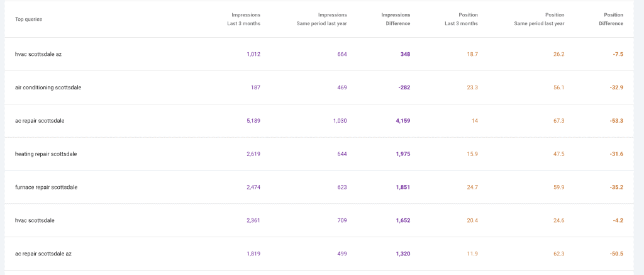Screen dimensions: 644x275
Task: Click last-year position value 59.9
Action: click(x=559, y=188)
